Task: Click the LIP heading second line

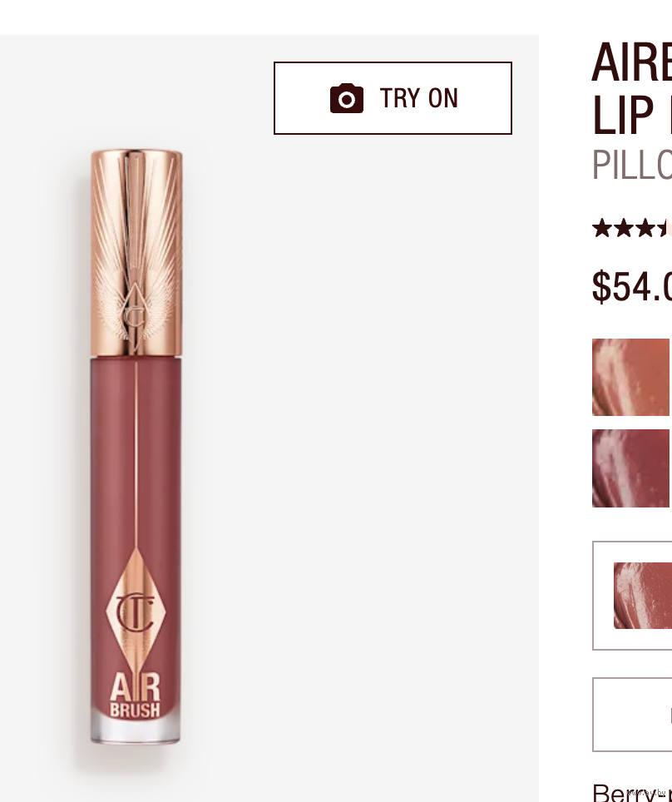Action: pyautogui.click(x=632, y=116)
